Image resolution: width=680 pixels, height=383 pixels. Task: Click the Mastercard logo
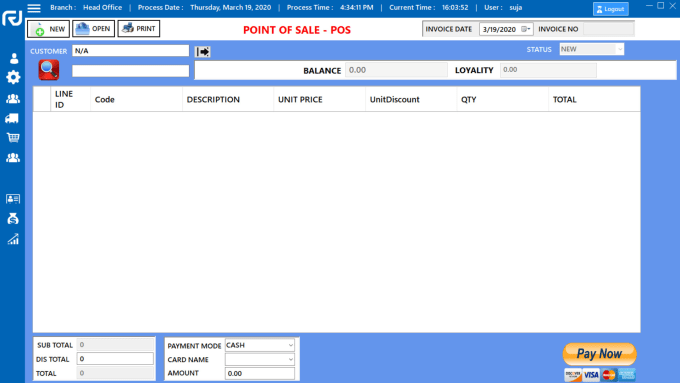click(609, 375)
